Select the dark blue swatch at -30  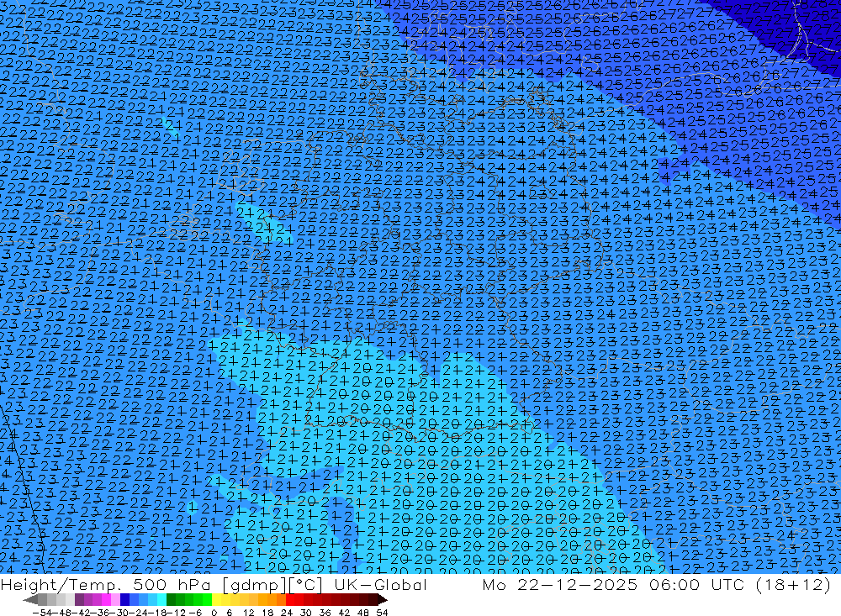click(x=124, y=599)
